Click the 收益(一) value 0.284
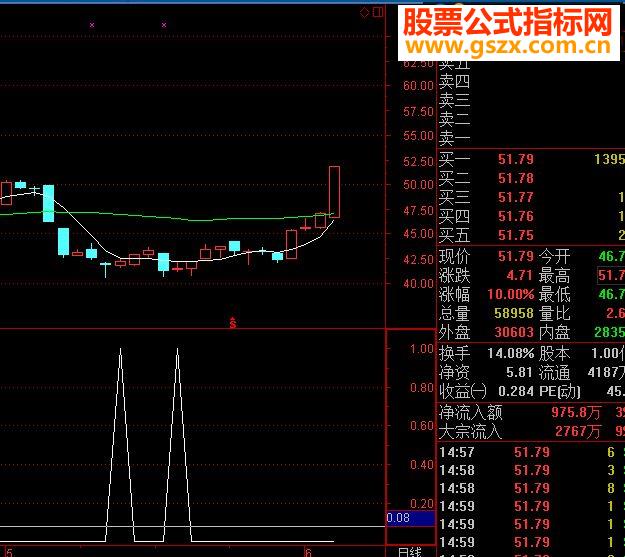This screenshot has height=557, width=625. pyautogui.click(x=516, y=392)
